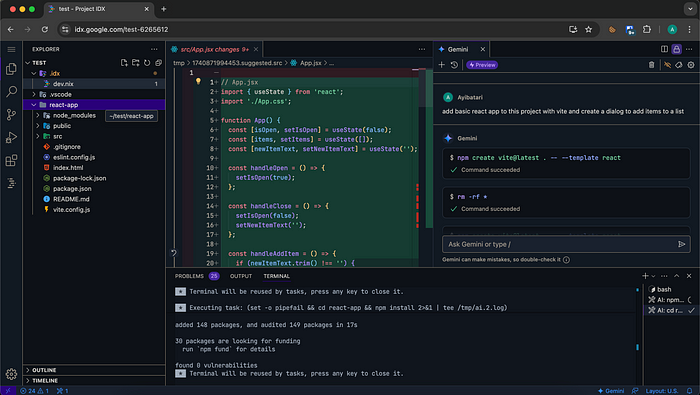Open dev.nix file in Explorer
Screen dimensions: 700x395
(x=94, y=83)
